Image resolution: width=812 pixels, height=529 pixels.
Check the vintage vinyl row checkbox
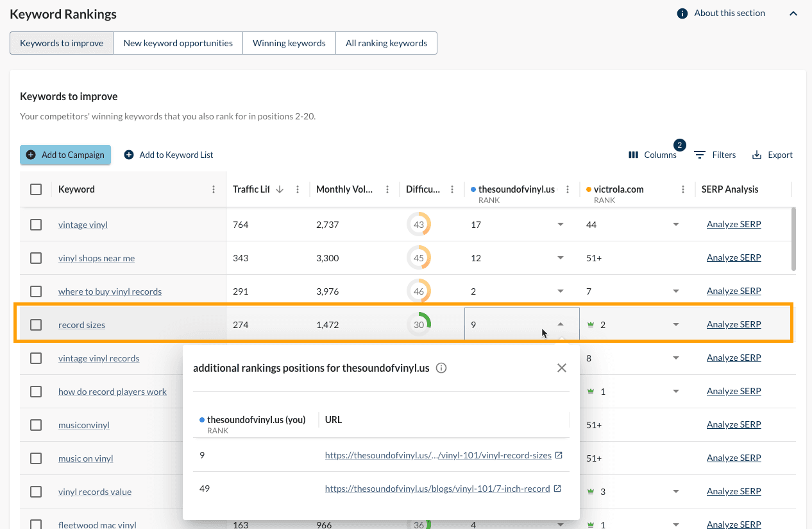point(36,224)
